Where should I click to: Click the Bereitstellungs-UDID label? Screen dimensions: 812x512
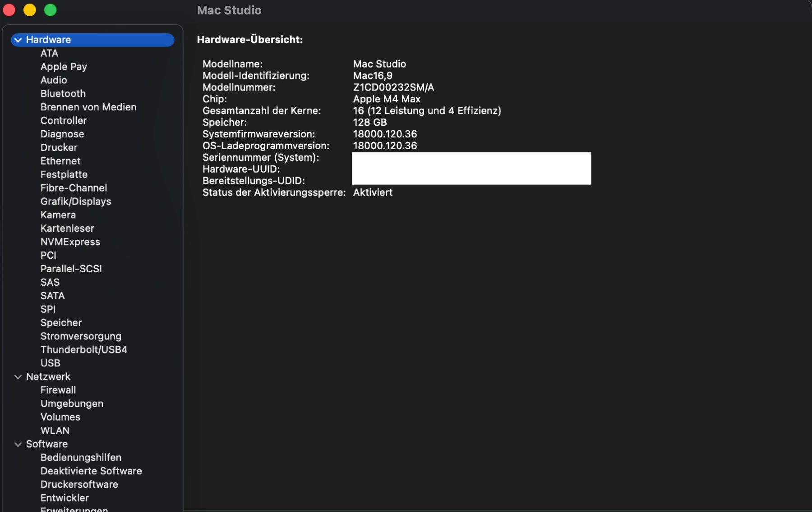coord(254,181)
